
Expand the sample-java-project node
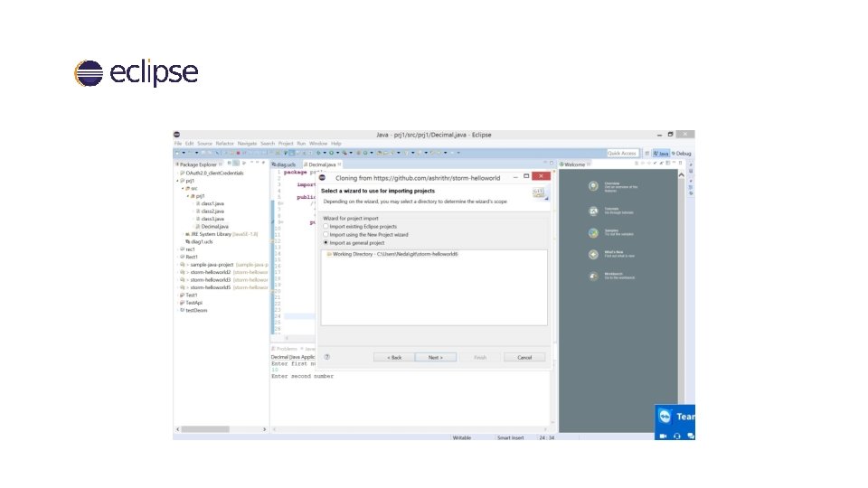pyautogui.click(x=177, y=265)
